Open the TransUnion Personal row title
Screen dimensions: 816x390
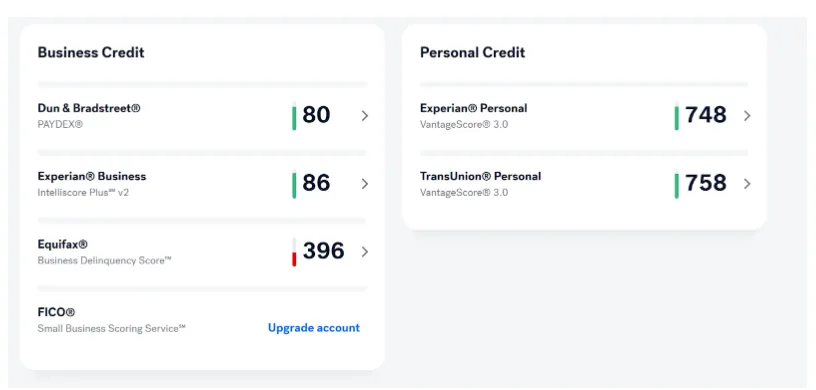pos(480,176)
